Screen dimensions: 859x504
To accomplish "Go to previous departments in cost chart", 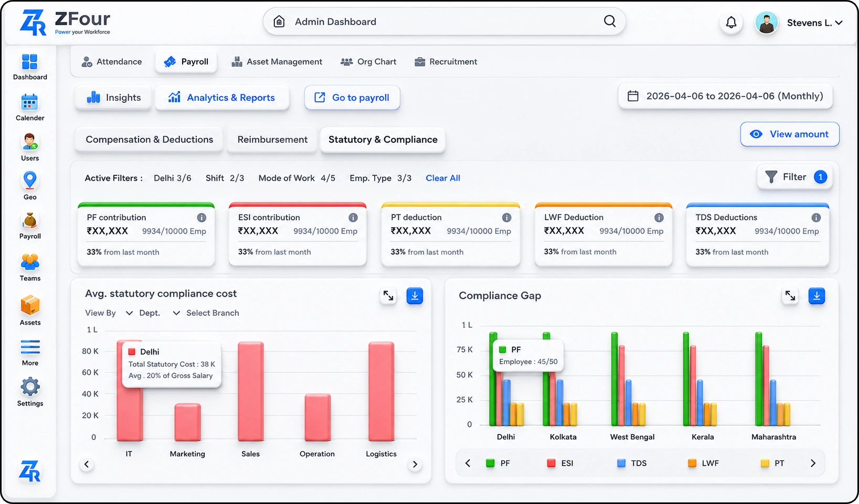I will point(87,464).
